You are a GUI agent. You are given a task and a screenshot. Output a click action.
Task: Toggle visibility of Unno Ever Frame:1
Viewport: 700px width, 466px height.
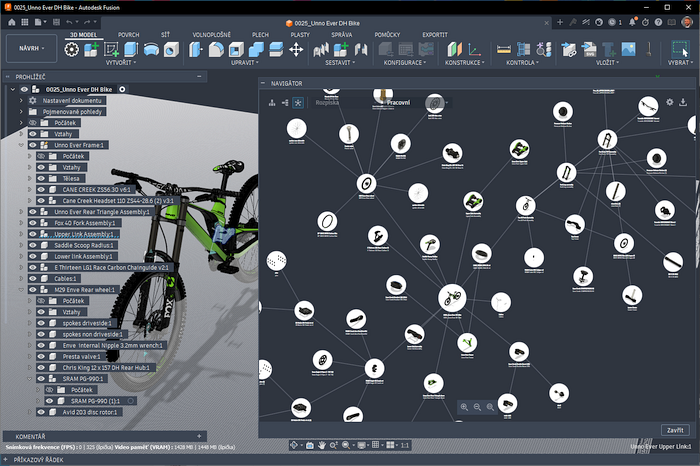[33, 145]
